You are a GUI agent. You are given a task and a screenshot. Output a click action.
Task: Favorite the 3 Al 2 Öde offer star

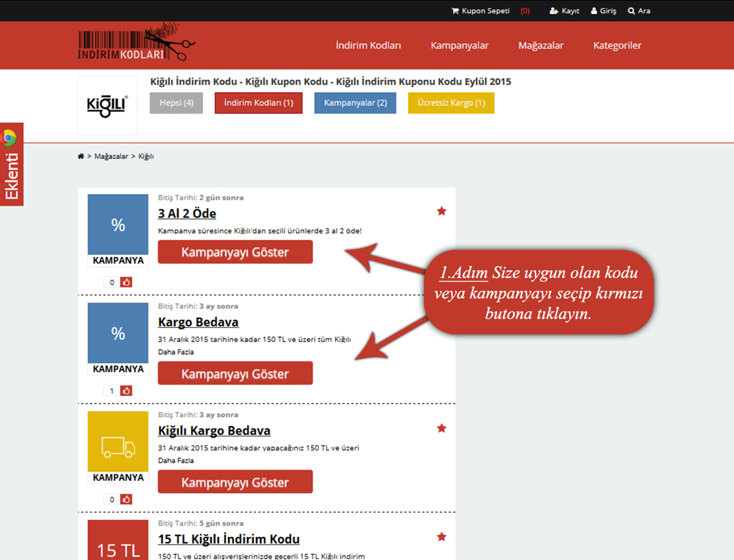click(x=441, y=211)
